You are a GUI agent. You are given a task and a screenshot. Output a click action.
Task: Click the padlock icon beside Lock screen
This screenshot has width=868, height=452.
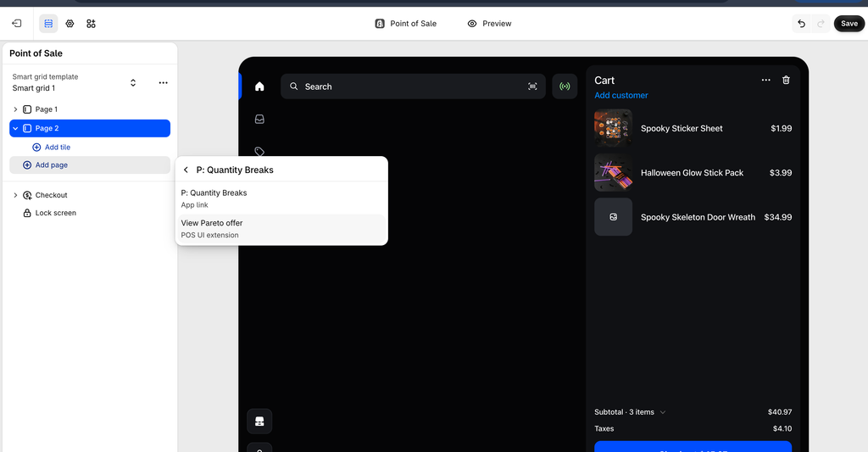[x=26, y=213]
